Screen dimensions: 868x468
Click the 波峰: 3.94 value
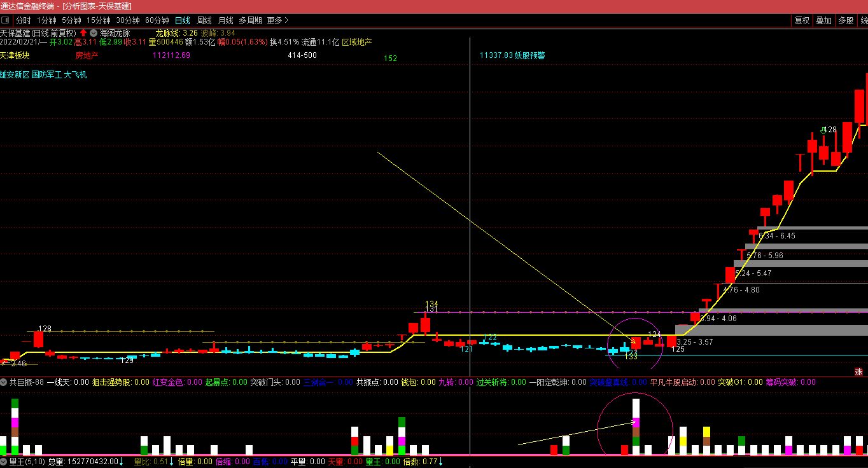point(218,32)
